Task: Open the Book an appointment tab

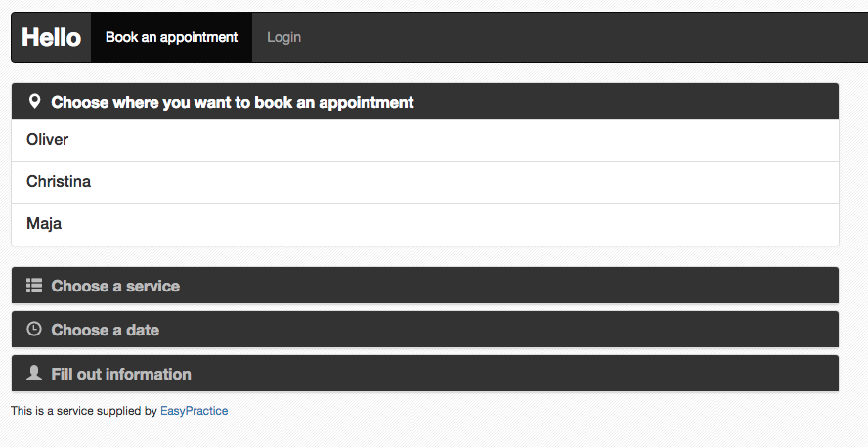Action: (172, 37)
